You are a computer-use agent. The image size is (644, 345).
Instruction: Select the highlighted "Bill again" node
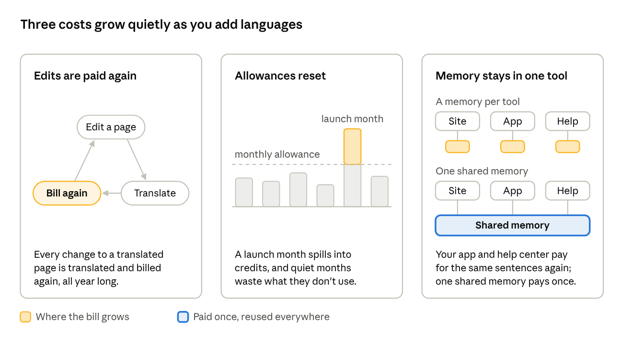click(67, 193)
